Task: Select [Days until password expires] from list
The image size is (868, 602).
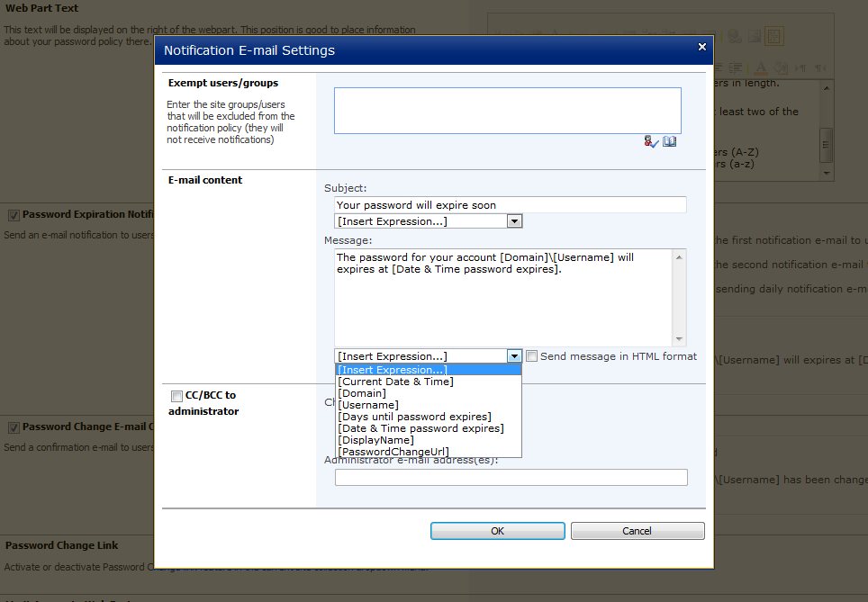Action: [414, 417]
